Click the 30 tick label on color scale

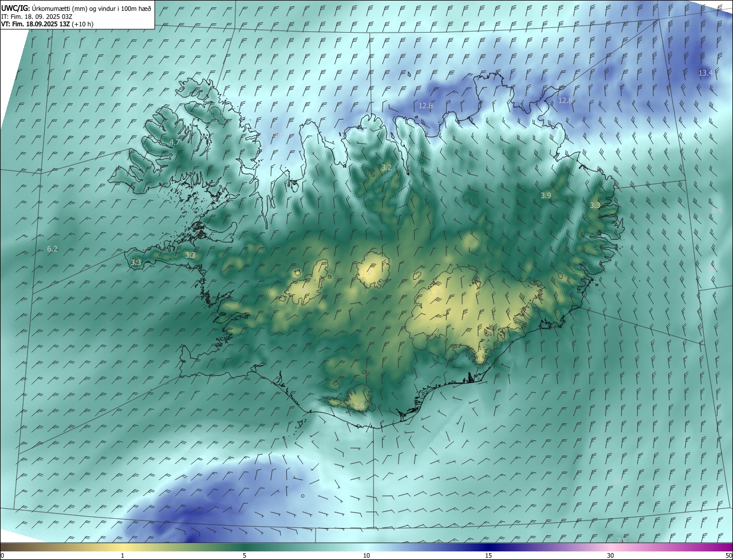point(610,555)
